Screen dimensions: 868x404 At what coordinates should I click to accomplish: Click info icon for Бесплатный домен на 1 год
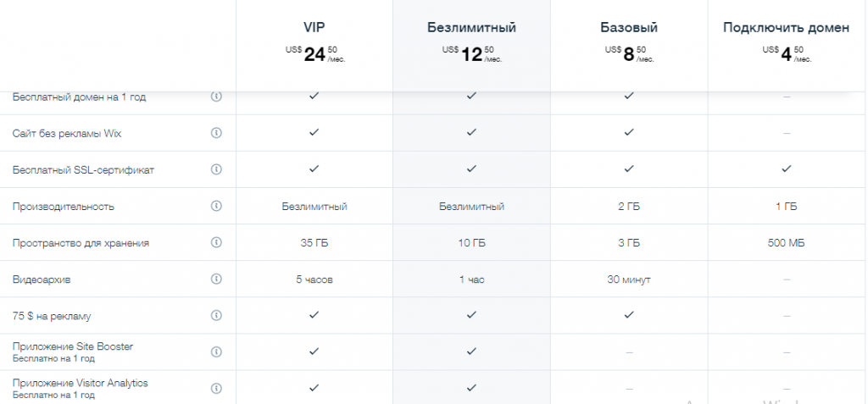coord(216,97)
